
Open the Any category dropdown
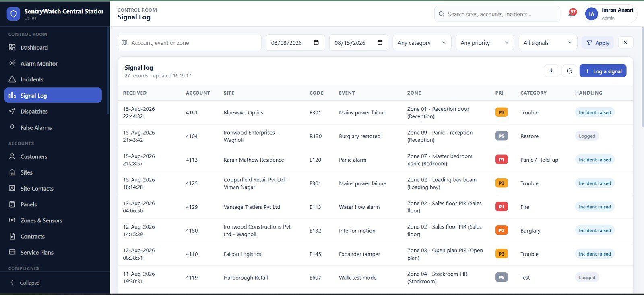[422, 43]
